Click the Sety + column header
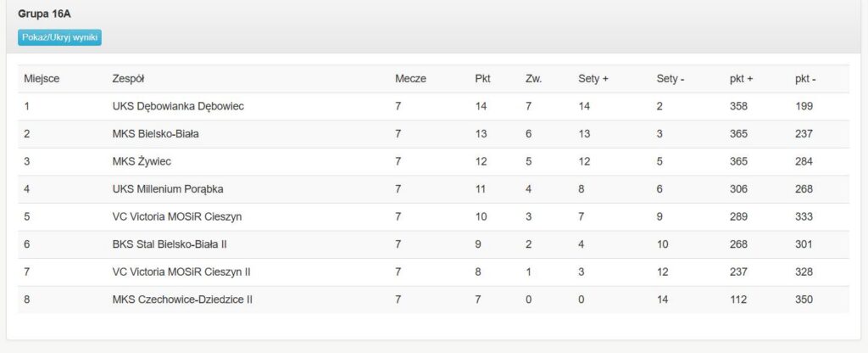This screenshot has height=353, width=868. coord(593,79)
